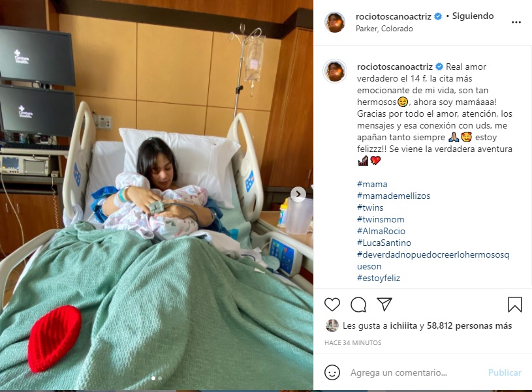Image resolution: width=532 pixels, height=392 pixels.
Task: Like the post with the heart icon
Action: coord(332,304)
